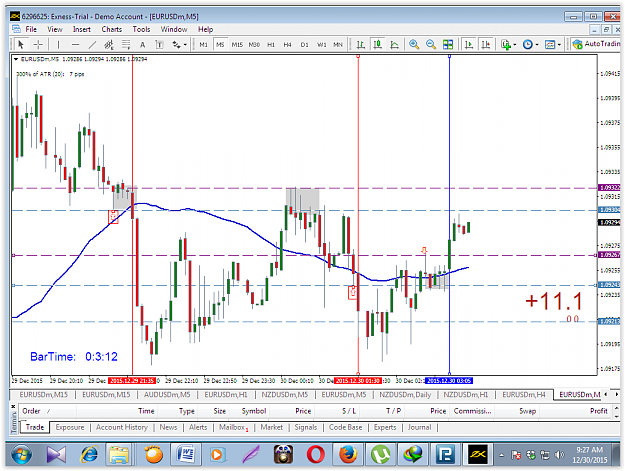
Task: Open the Account History tab
Action: pos(122,427)
